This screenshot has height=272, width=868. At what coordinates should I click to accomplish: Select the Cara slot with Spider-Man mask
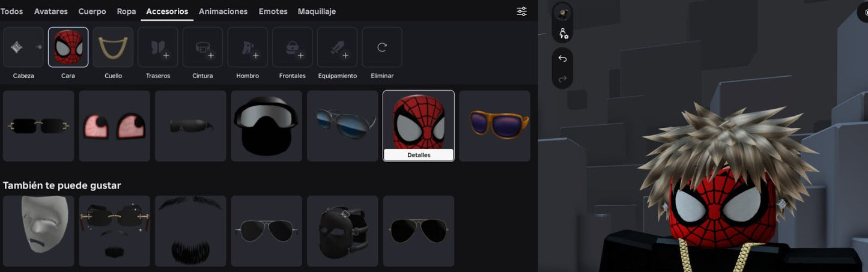(x=68, y=47)
